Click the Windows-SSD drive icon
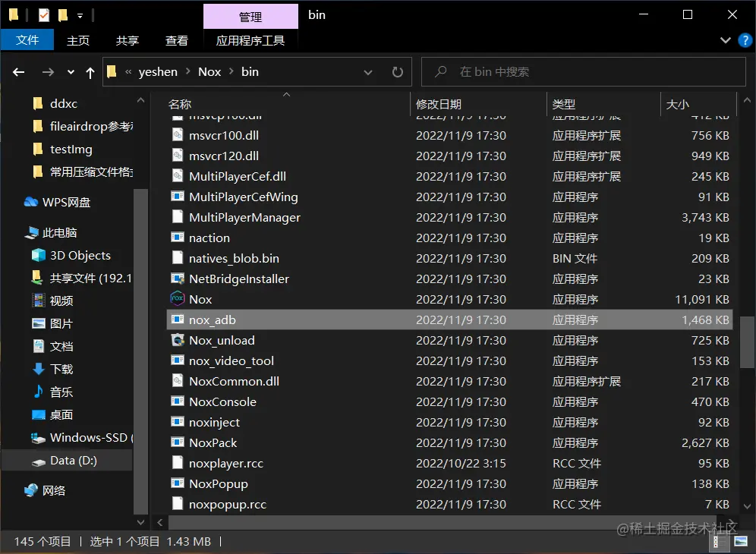The height and width of the screenshot is (554, 756). coord(38,438)
